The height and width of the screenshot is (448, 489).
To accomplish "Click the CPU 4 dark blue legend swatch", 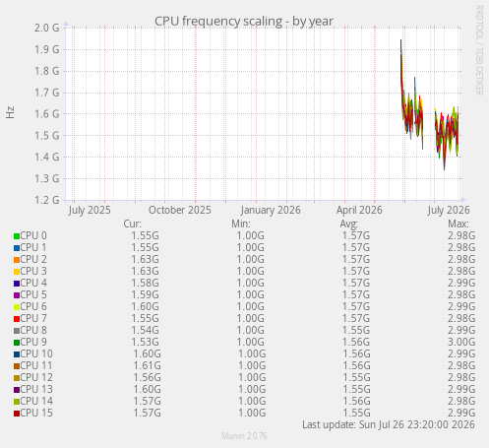I will pyautogui.click(x=17, y=284).
